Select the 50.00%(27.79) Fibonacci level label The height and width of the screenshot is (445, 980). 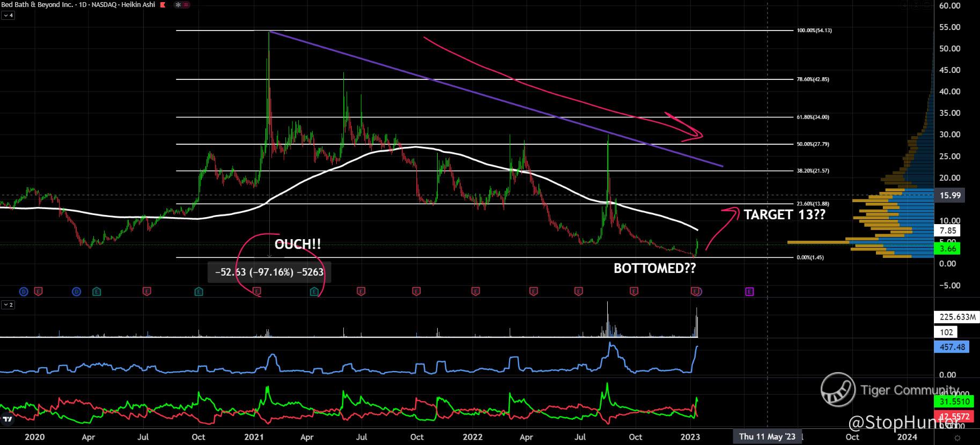pyautogui.click(x=813, y=144)
